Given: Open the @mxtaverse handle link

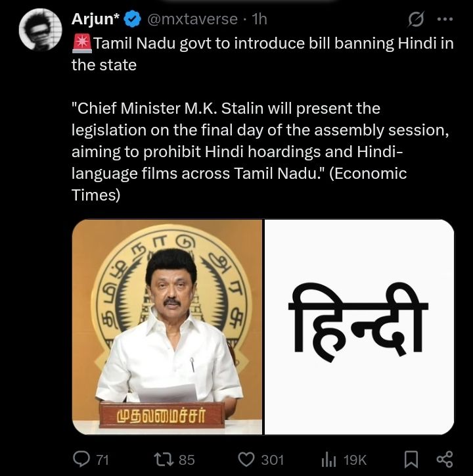Looking at the screenshot, I should coord(191,20).
